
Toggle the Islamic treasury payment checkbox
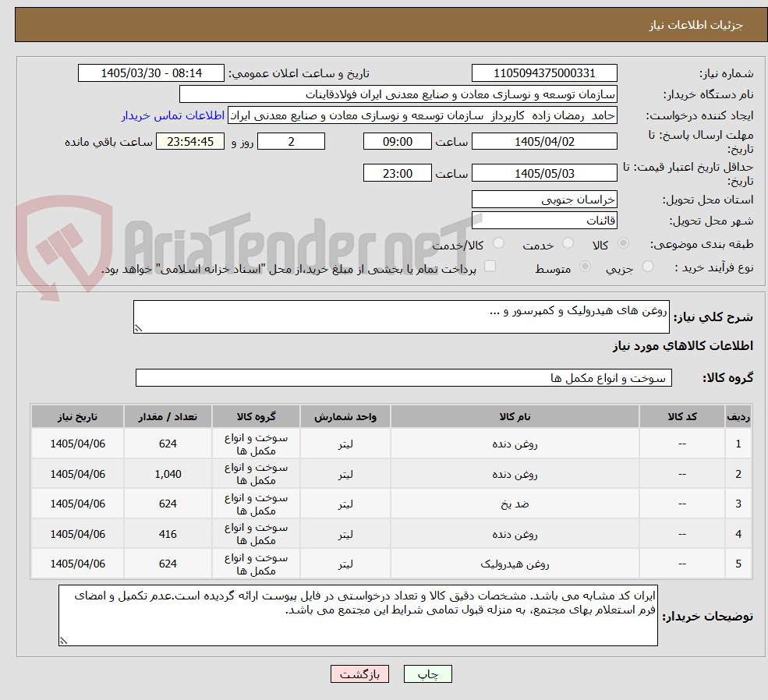tap(490, 267)
